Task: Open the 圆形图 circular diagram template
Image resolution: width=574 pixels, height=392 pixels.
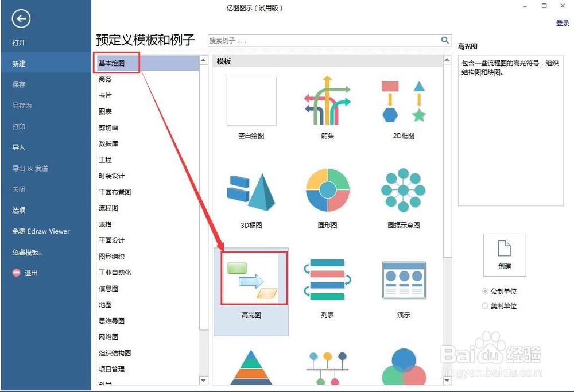Action: click(x=327, y=191)
